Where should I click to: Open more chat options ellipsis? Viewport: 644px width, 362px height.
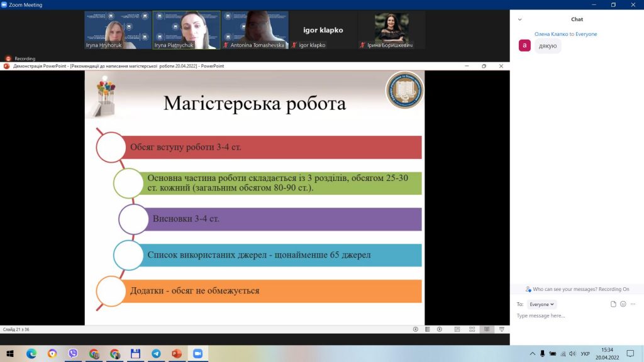coord(633,304)
